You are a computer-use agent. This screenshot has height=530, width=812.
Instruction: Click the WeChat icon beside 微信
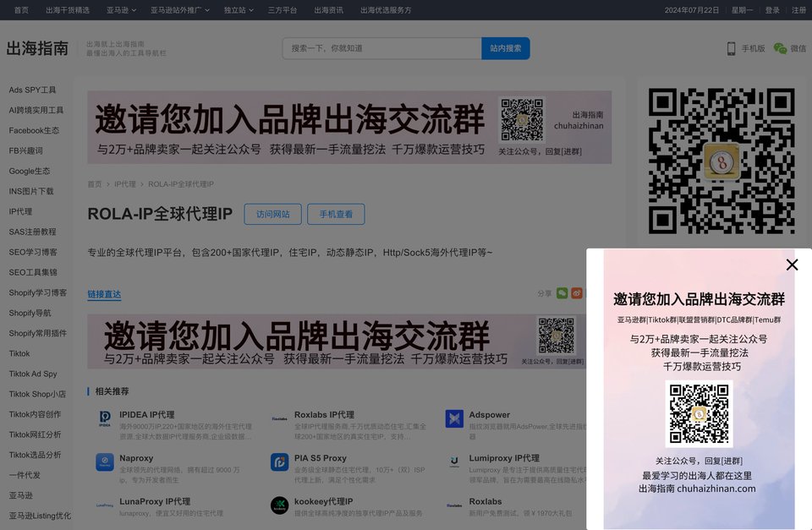[780, 48]
